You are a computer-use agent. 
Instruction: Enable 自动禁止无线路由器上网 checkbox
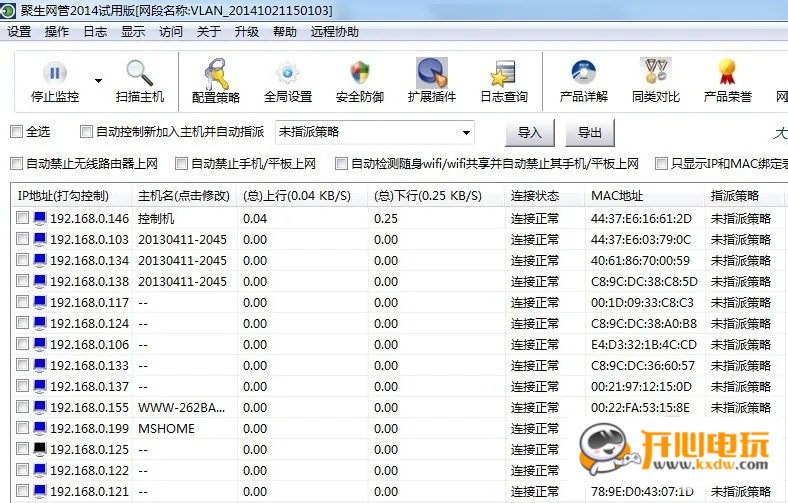tap(17, 163)
